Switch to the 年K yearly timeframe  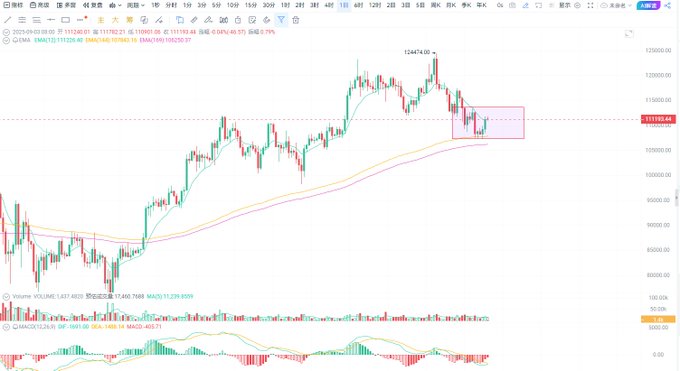481,5
